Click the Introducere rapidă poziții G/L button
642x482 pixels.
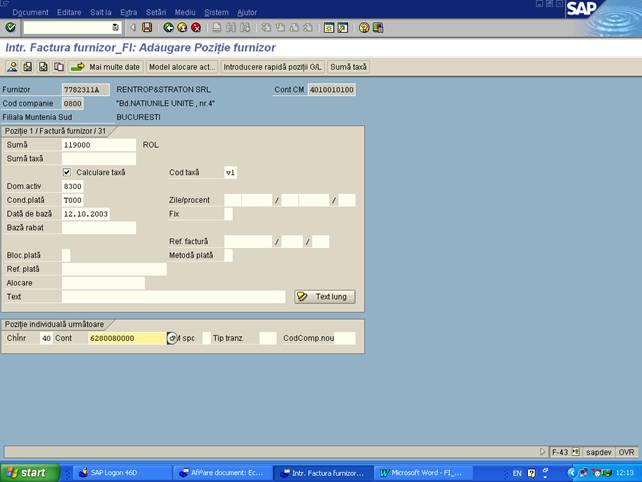[x=273, y=67]
